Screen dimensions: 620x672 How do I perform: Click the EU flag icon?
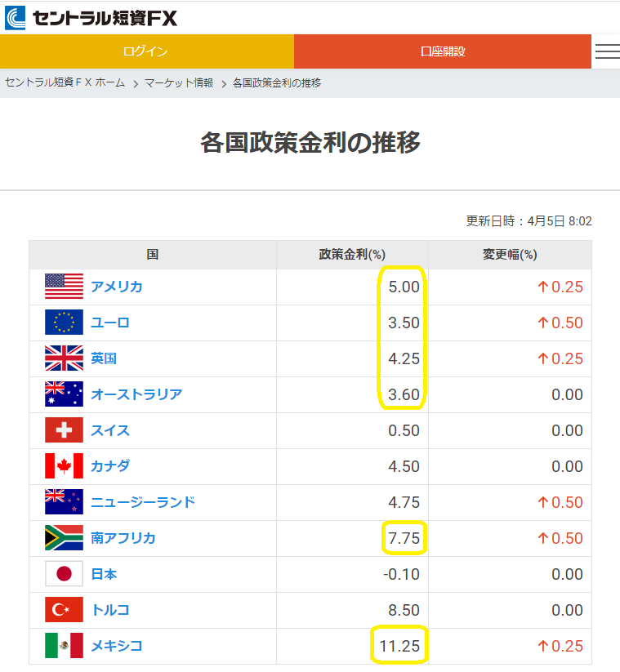[x=64, y=323]
